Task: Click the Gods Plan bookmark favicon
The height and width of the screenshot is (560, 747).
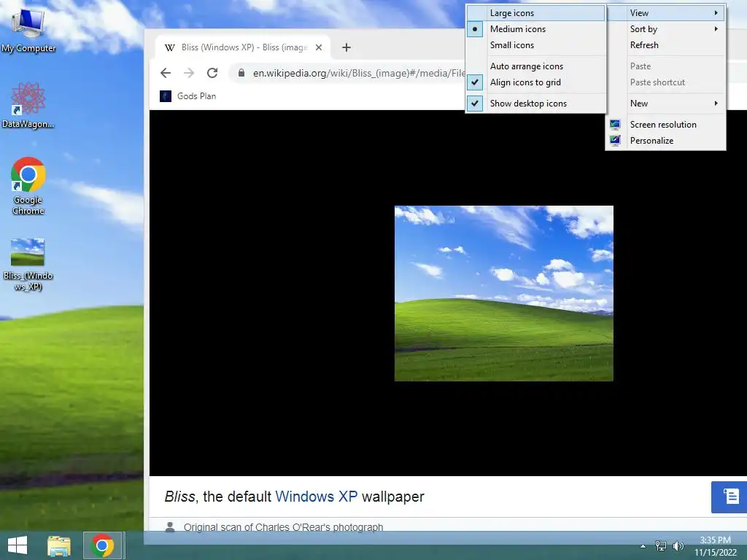Action: coord(166,96)
